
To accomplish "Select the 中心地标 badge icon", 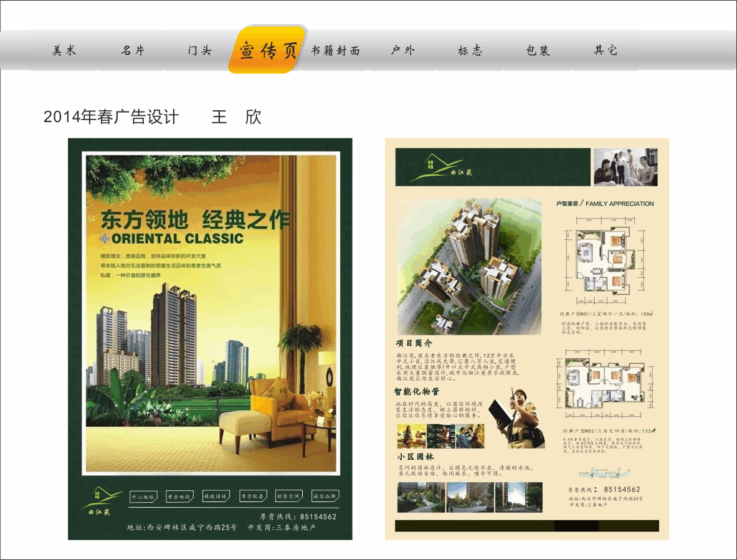I will pos(143,495).
